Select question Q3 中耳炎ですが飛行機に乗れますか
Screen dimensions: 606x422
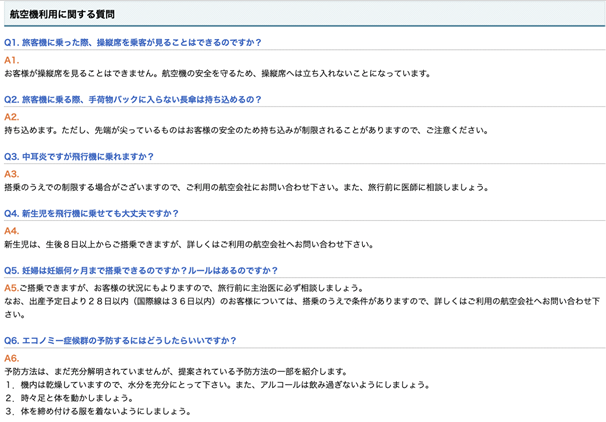[x=79, y=157]
